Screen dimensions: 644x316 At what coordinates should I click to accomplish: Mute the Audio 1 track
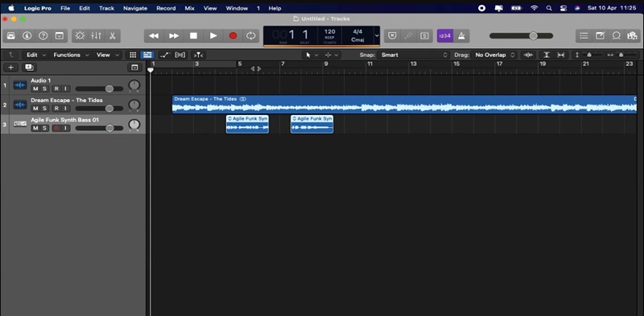tap(35, 88)
